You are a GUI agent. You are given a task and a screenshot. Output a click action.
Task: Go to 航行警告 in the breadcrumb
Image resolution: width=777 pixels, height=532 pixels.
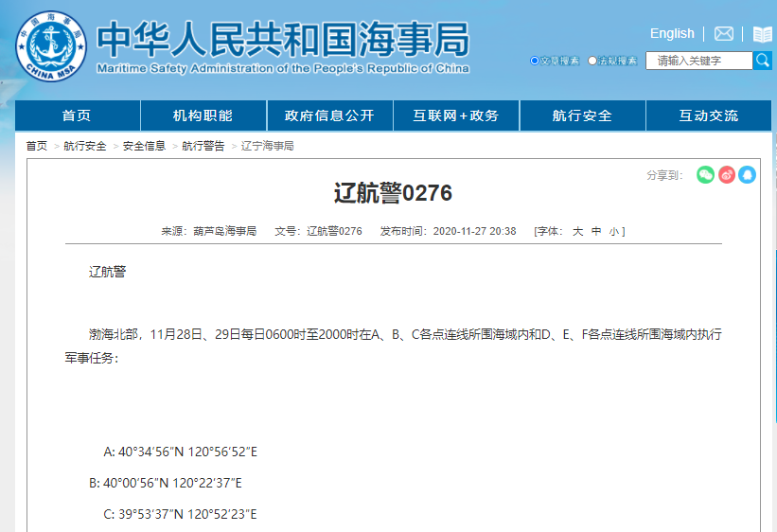[203, 146]
